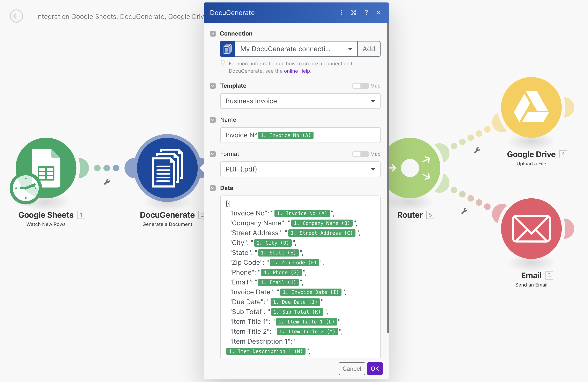The height and width of the screenshot is (382, 588).
Task: Open wrench filter between Sheets and DocuGenerate
Action: pos(106,182)
